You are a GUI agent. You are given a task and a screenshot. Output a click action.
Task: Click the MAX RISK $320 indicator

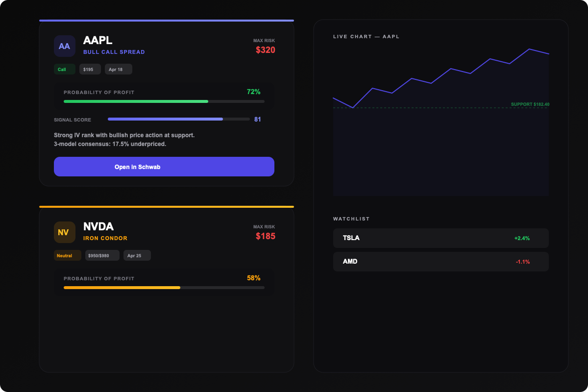[265, 46]
